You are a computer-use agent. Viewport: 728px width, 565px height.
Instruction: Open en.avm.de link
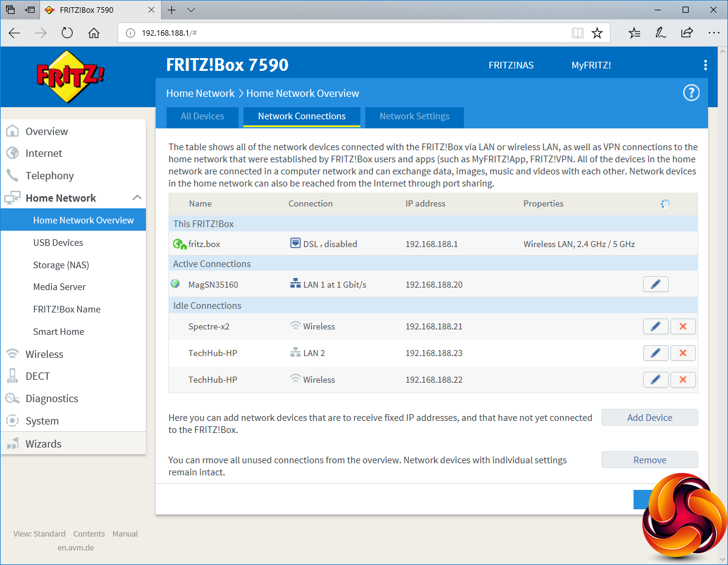point(76,547)
